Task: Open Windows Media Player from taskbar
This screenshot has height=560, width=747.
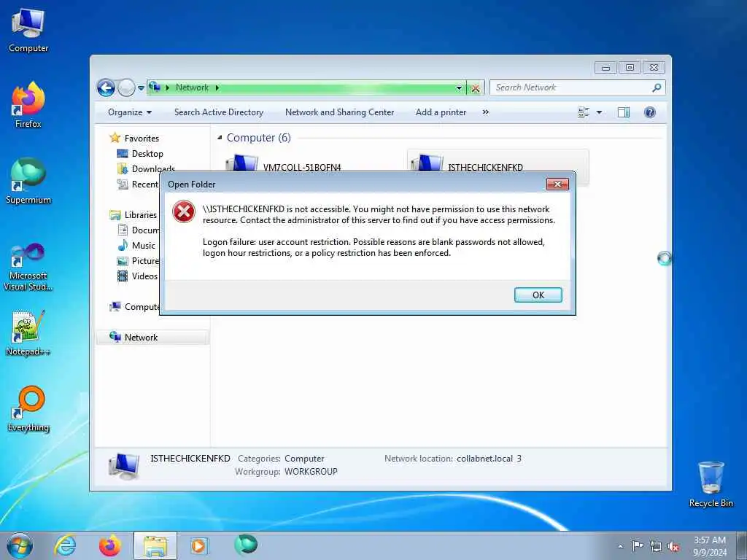Action: (x=199, y=545)
